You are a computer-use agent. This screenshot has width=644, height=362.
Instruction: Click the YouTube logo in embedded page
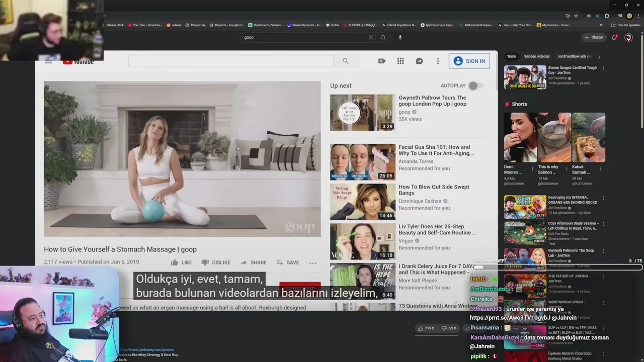click(x=78, y=61)
